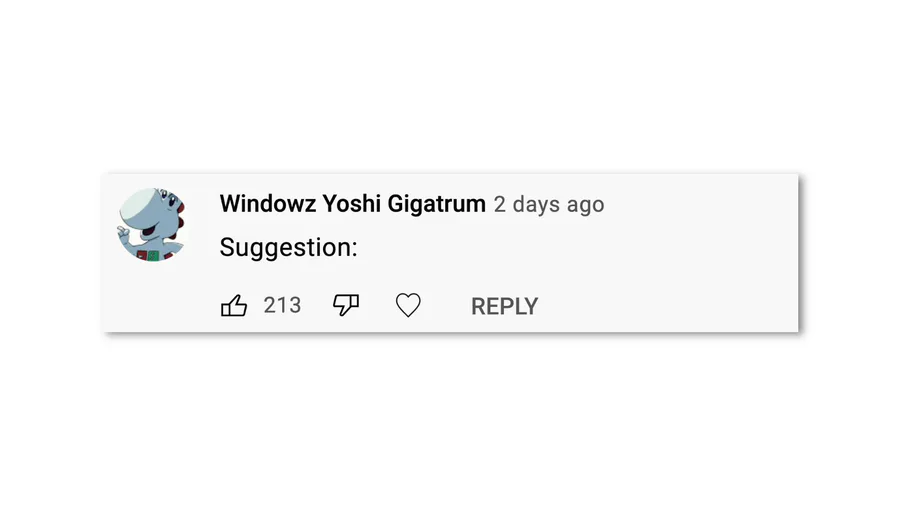Like the comment with thumbs-up icon

[234, 306]
